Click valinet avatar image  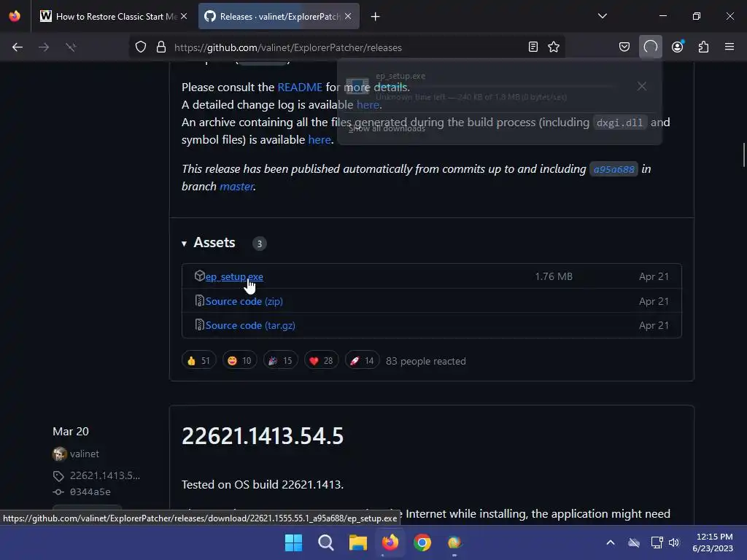[60, 454]
